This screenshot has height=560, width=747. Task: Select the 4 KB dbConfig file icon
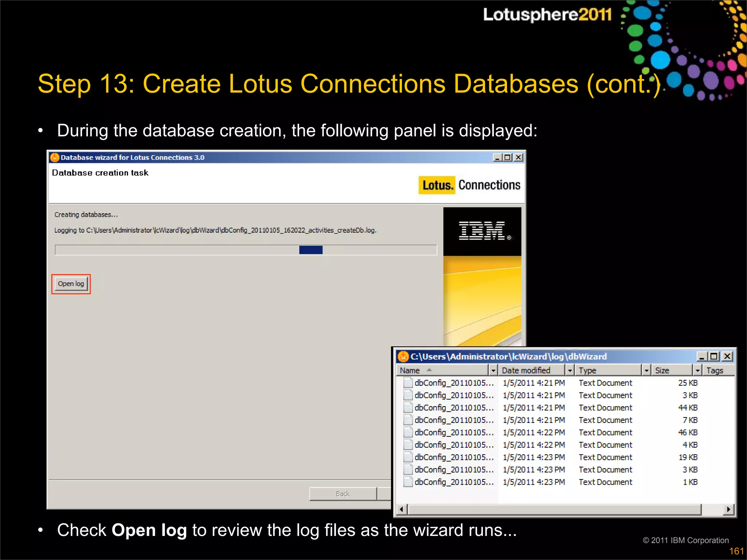click(408, 445)
